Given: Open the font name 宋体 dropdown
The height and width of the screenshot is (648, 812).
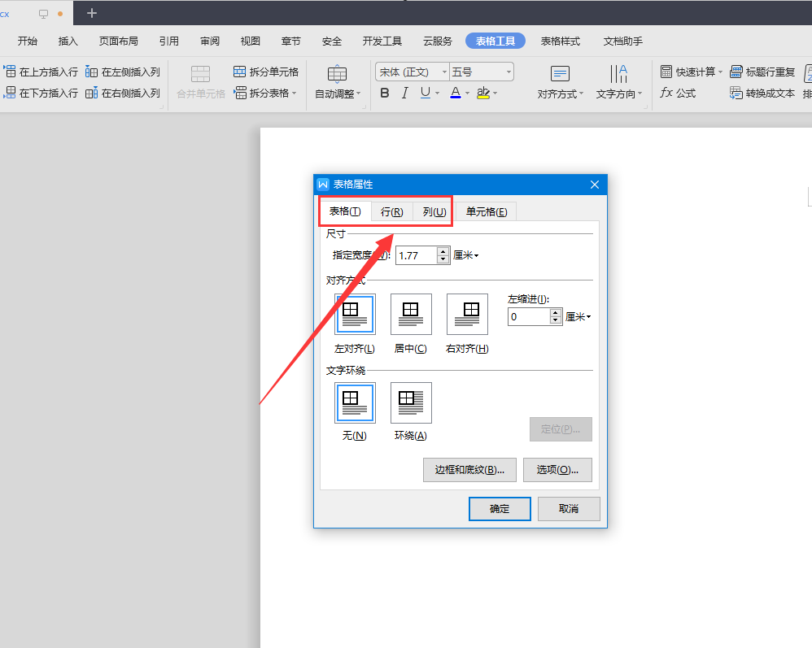Looking at the screenshot, I should point(444,72).
